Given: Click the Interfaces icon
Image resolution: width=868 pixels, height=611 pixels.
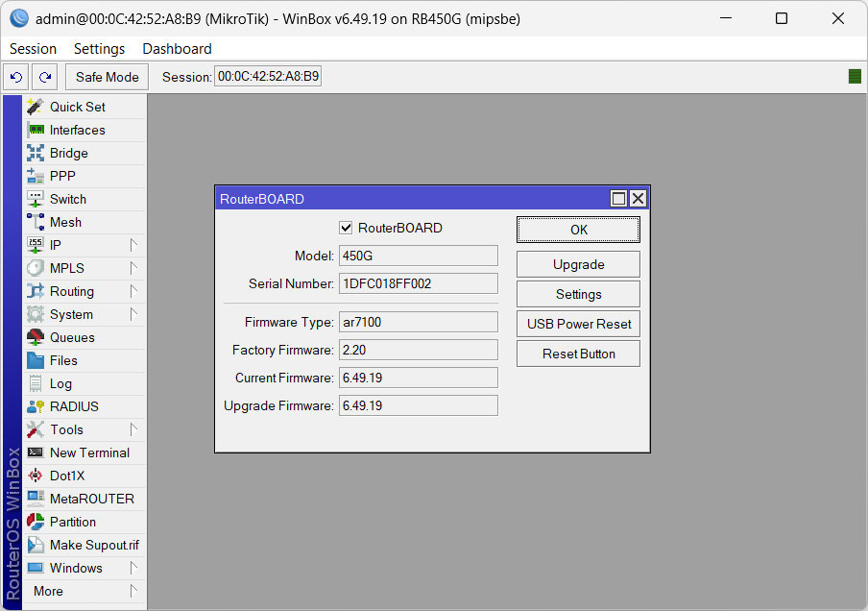Looking at the screenshot, I should (36, 130).
